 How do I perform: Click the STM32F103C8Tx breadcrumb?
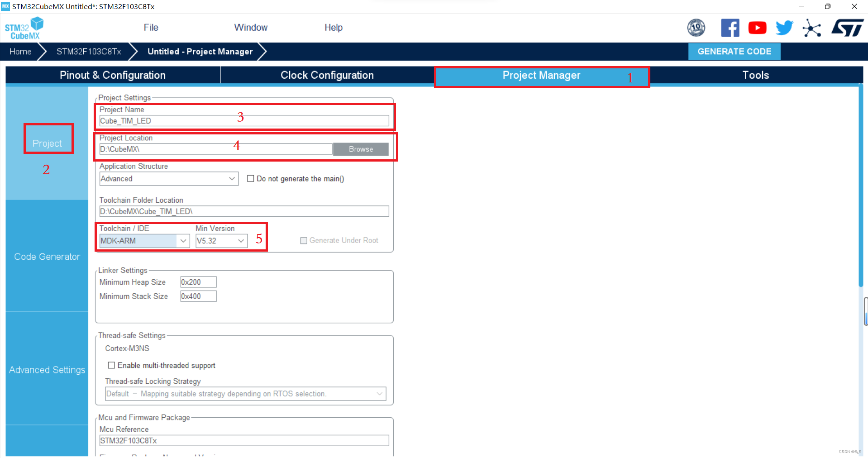pyautogui.click(x=89, y=51)
